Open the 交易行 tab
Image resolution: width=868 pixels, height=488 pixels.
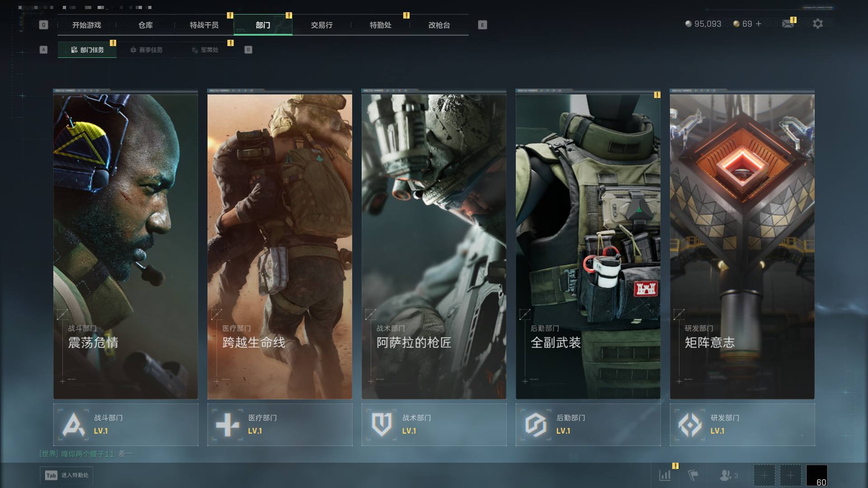pos(322,25)
